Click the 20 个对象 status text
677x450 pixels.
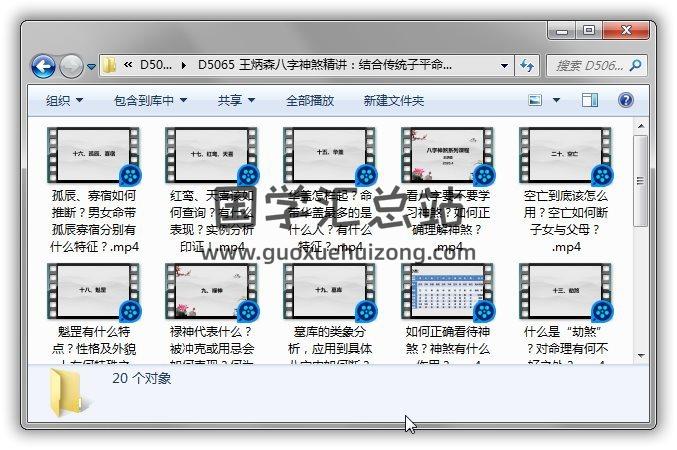142,379
